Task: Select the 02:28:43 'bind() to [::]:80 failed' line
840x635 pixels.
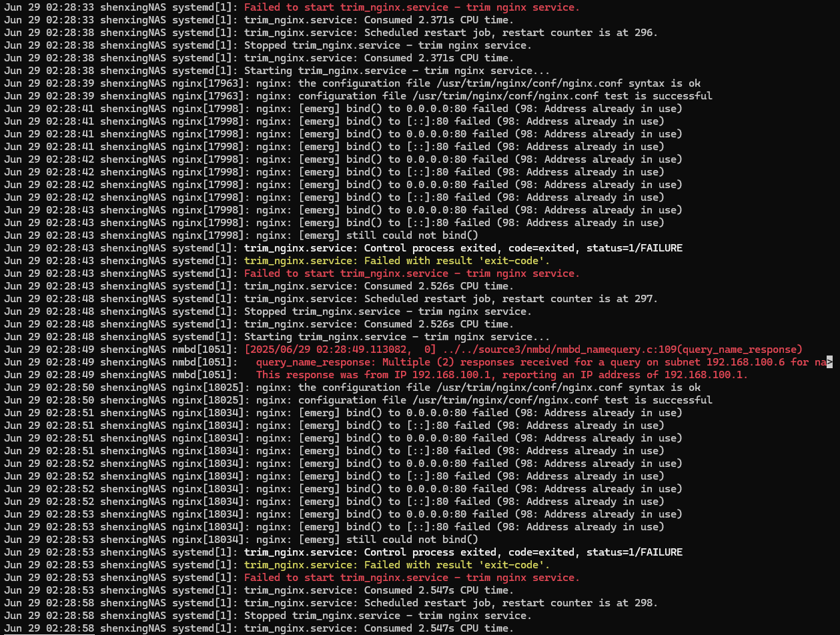Action: click(334, 223)
